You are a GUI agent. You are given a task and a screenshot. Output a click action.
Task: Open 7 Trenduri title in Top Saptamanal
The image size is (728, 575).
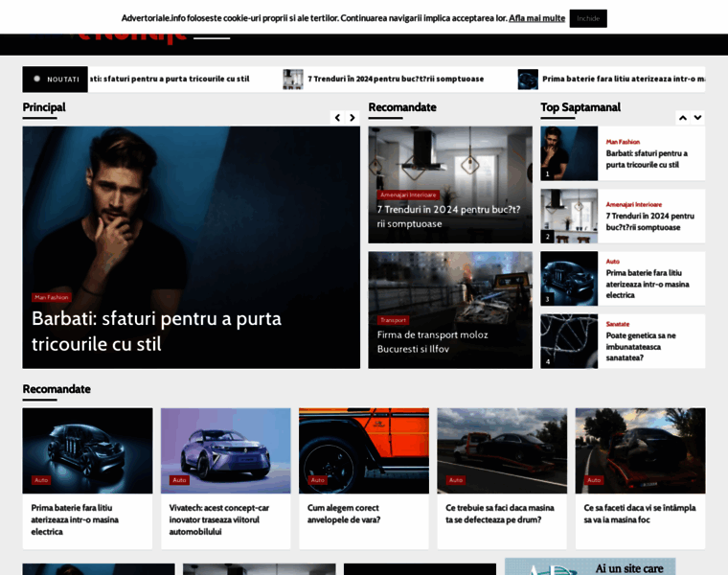650,221
